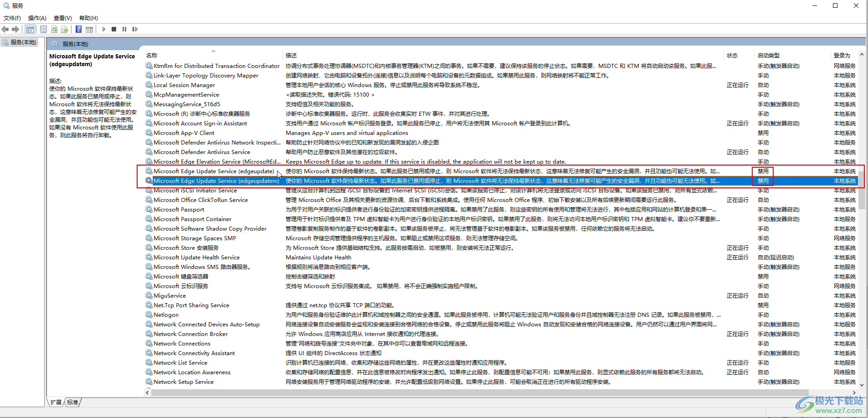The image size is (868, 418).
Task: Select Microsoft Update Health Service row
Action: tap(501, 258)
